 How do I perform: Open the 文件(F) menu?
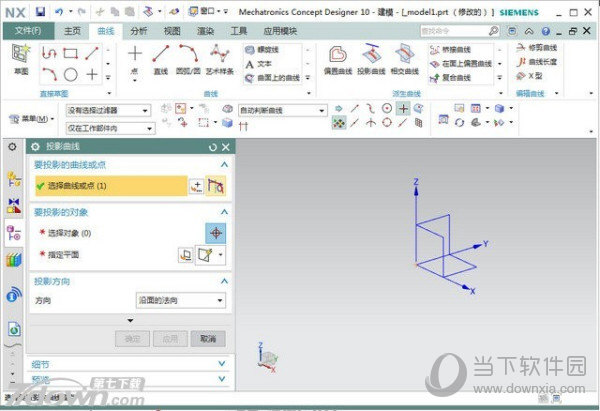[28, 31]
